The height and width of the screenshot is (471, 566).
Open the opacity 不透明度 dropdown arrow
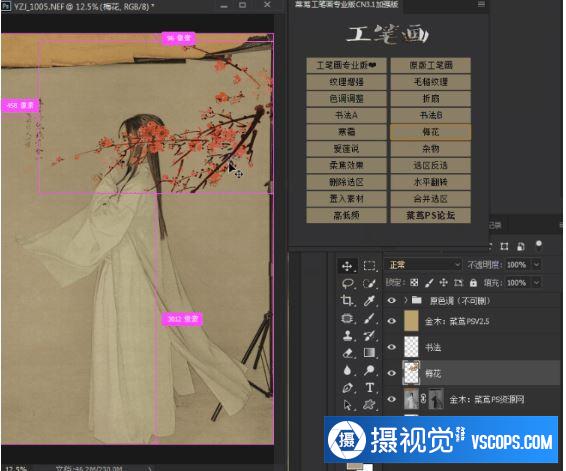pyautogui.click(x=537, y=265)
